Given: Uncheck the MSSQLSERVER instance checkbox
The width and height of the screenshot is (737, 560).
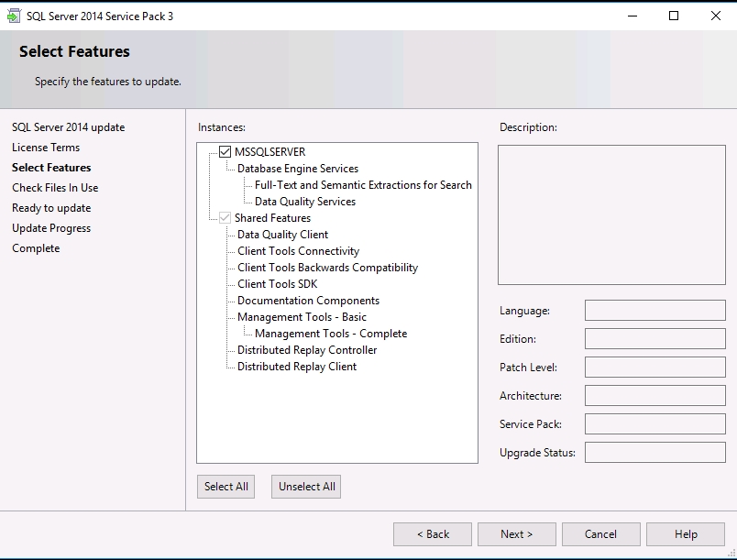Looking at the screenshot, I should (225, 152).
